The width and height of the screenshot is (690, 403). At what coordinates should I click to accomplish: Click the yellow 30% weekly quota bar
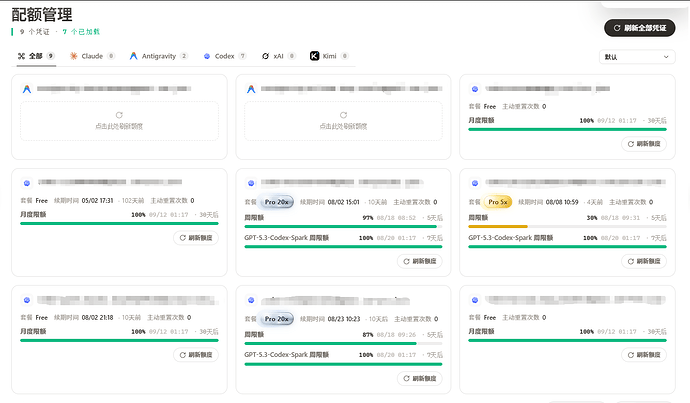567,227
